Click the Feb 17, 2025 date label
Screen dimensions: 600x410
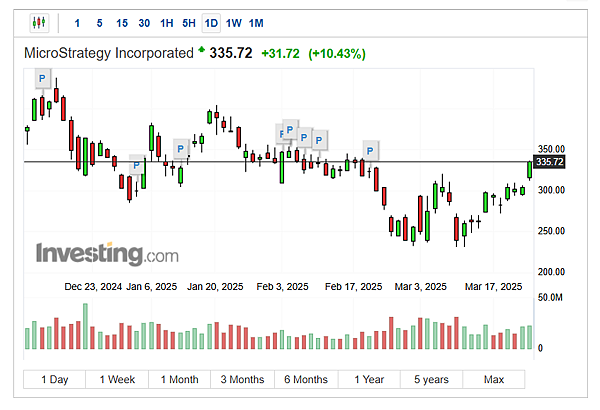pyautogui.click(x=354, y=287)
